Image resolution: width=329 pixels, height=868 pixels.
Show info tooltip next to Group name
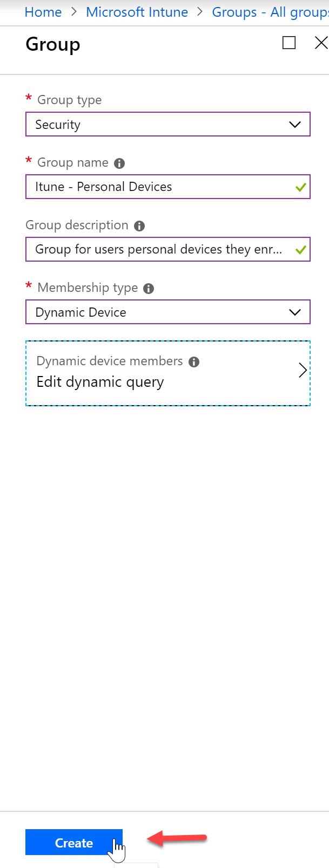point(120,163)
